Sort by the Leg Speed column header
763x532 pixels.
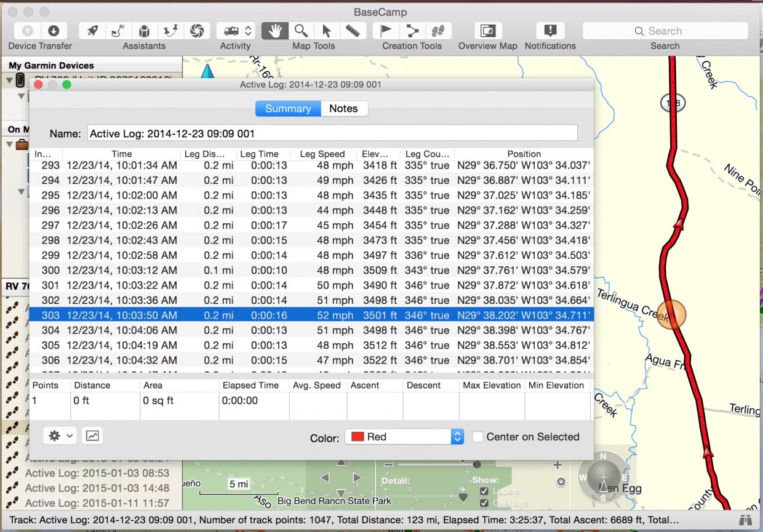[322, 154]
